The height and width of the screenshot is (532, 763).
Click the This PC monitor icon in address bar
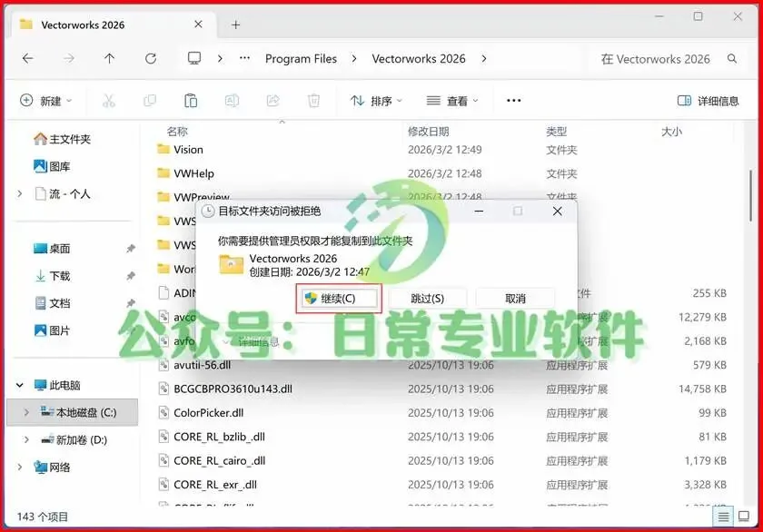point(194,58)
